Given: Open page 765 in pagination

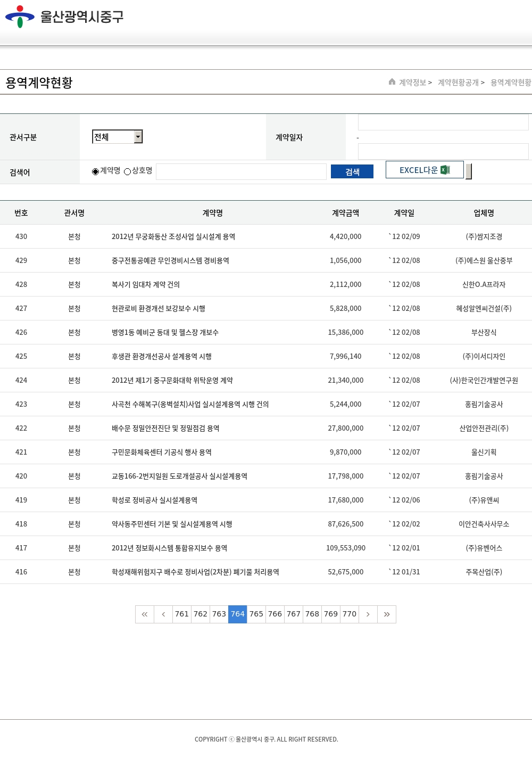Looking at the screenshot, I should (x=256, y=614).
